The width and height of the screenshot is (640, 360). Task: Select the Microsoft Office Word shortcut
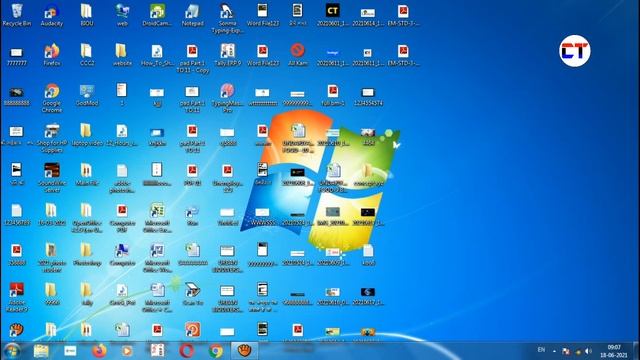point(157,258)
